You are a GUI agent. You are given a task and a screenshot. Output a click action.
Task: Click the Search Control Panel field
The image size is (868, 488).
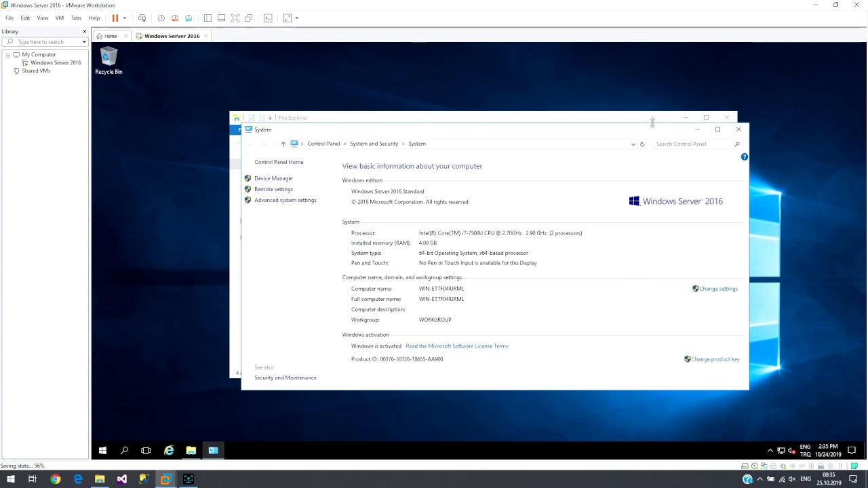point(697,144)
